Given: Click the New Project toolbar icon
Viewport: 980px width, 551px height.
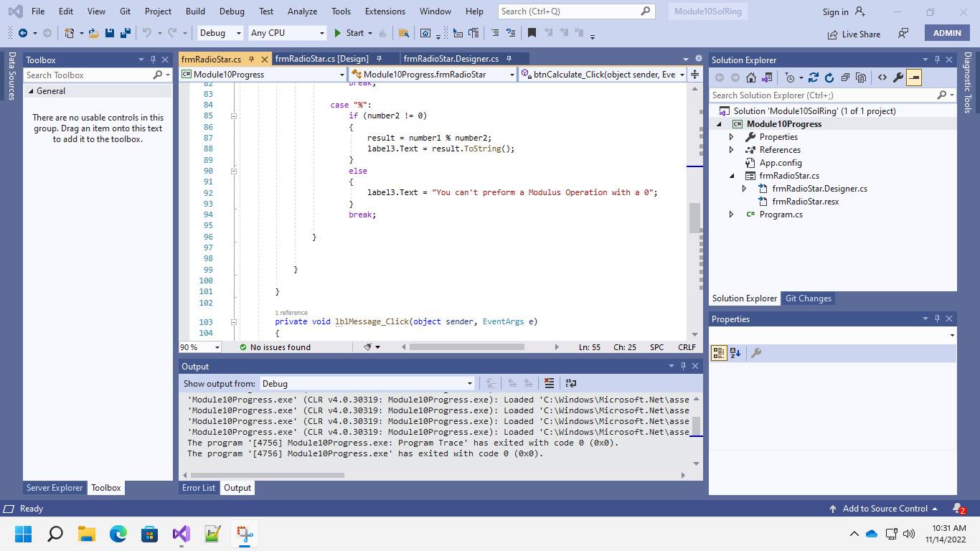Looking at the screenshot, I should [x=69, y=33].
